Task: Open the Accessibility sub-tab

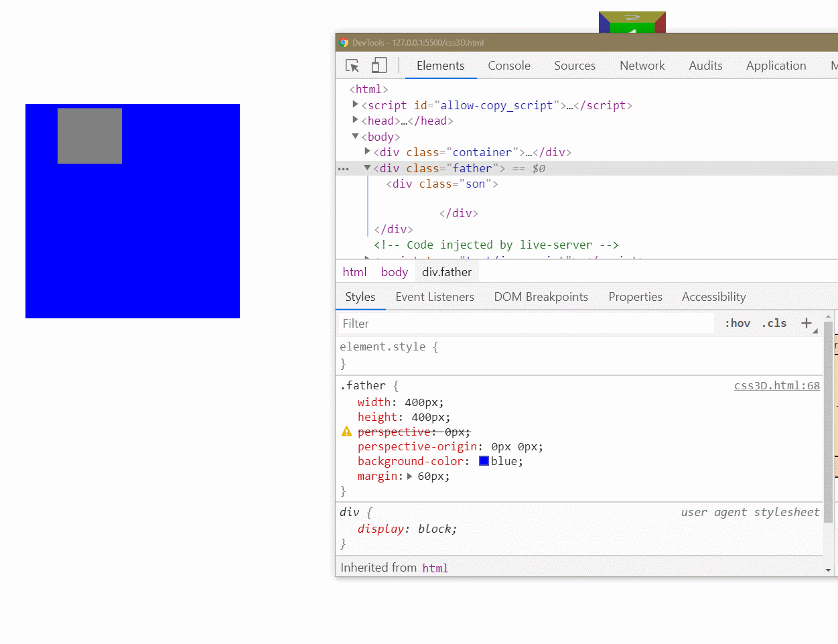Action: coord(713,297)
